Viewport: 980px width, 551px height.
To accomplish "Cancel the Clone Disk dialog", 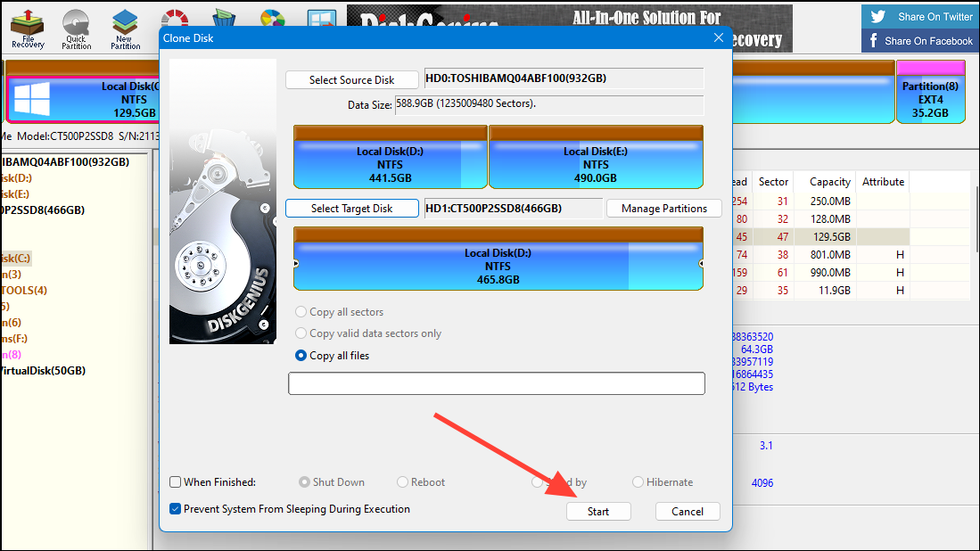I will pos(688,511).
